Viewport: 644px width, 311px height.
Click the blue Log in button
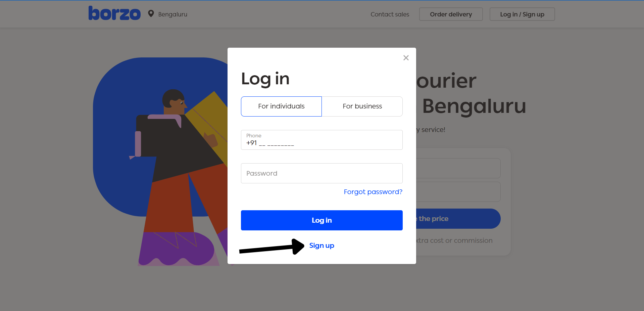(321, 220)
